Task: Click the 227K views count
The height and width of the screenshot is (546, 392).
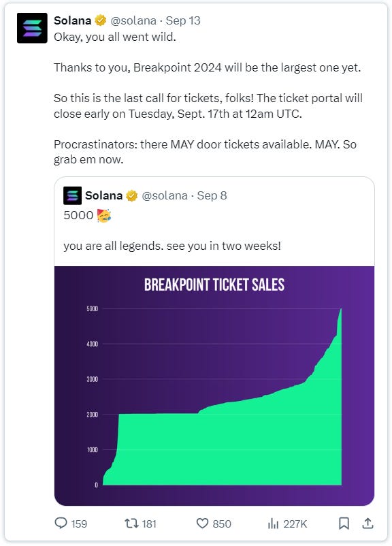Action: 295,524
